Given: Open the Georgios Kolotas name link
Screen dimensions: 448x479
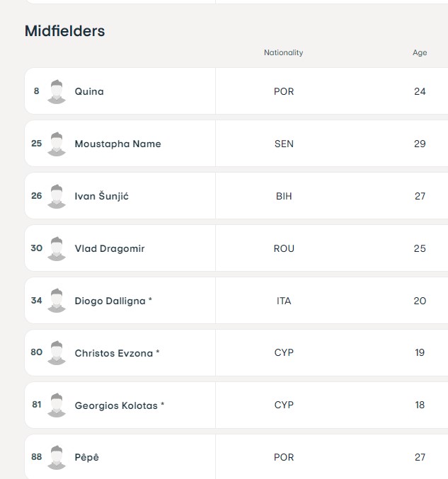Looking at the screenshot, I should tap(116, 405).
